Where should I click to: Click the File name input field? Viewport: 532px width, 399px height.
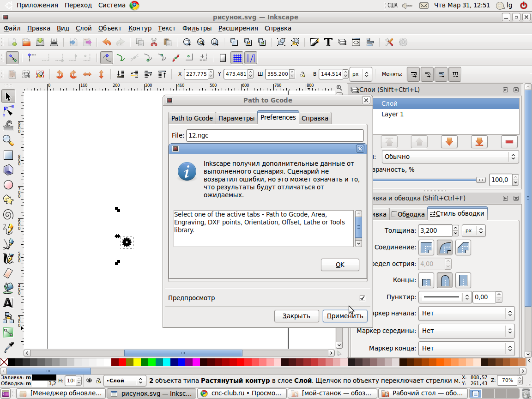(x=275, y=135)
